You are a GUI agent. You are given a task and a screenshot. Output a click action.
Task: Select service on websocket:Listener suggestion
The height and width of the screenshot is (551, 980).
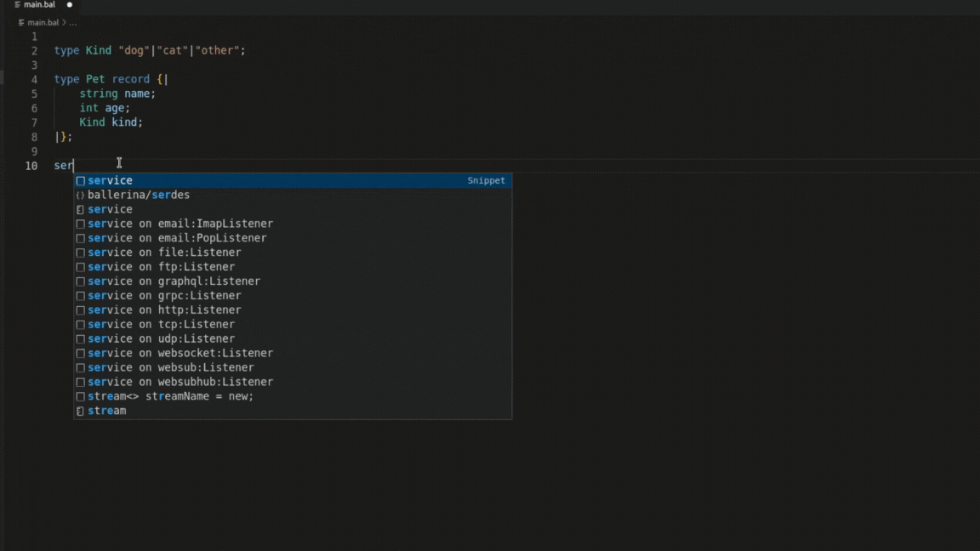point(293,353)
